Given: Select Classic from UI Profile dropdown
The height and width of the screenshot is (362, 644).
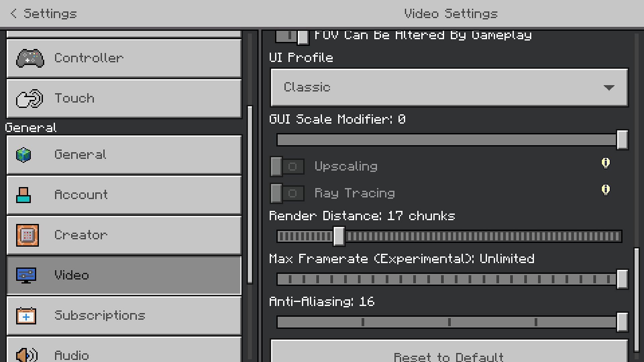Looking at the screenshot, I should coord(448,86).
